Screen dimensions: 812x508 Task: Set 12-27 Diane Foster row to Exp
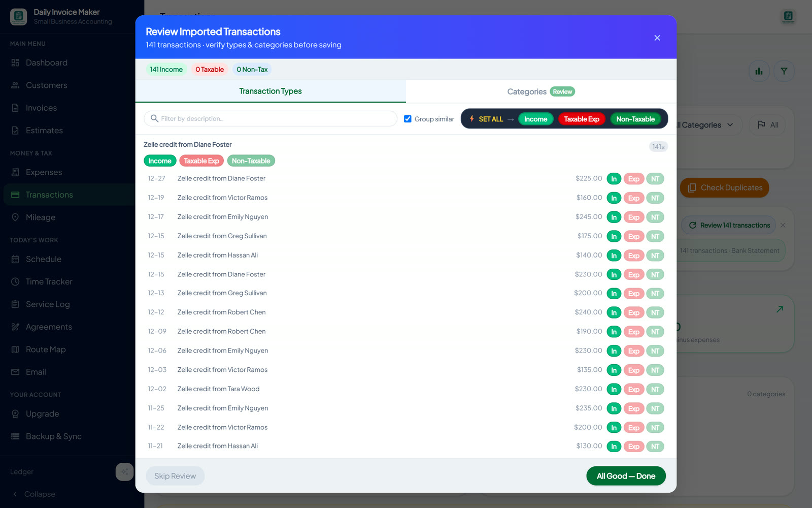coord(634,179)
